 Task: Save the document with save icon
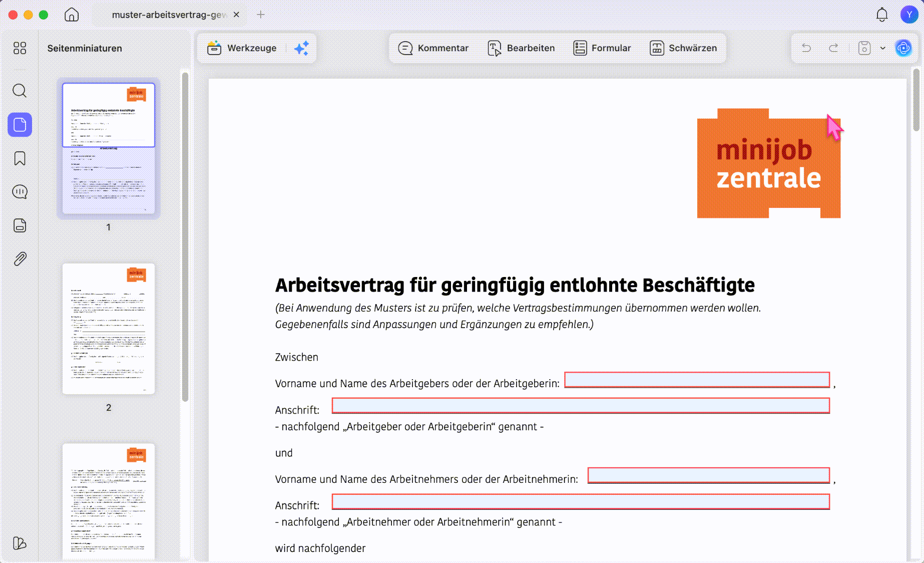pyautogui.click(x=864, y=48)
